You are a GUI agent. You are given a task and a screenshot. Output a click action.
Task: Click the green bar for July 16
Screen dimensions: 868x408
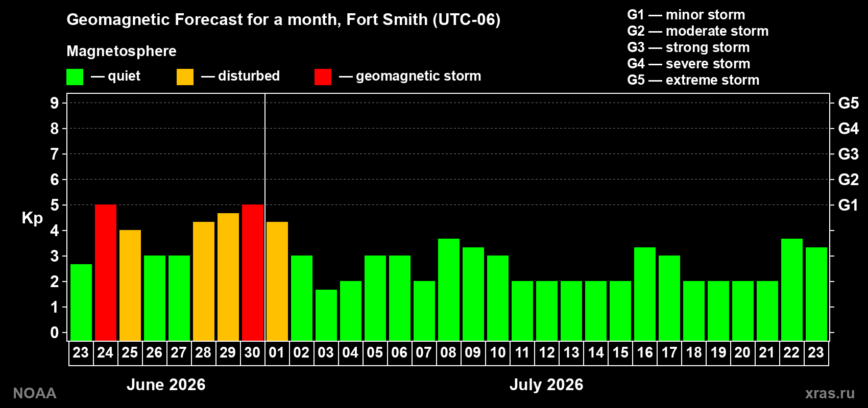(645, 294)
